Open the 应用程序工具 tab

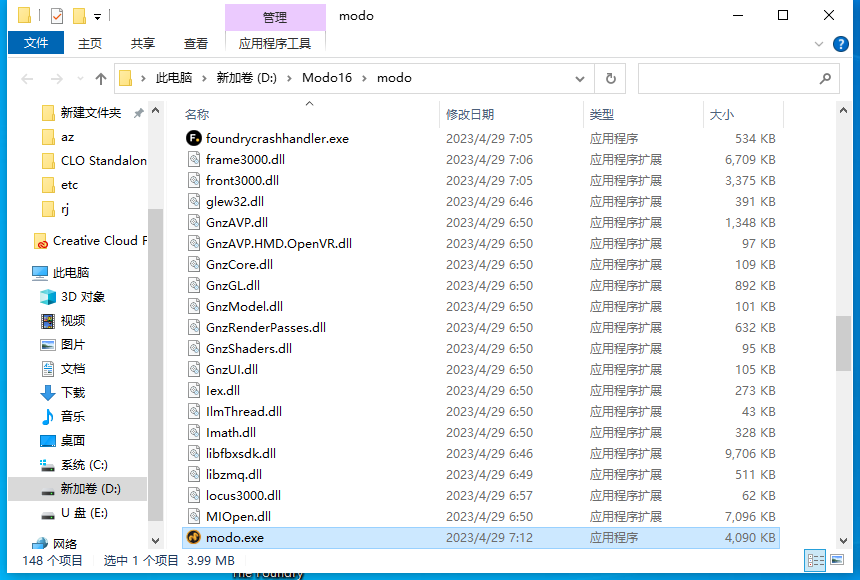point(275,43)
